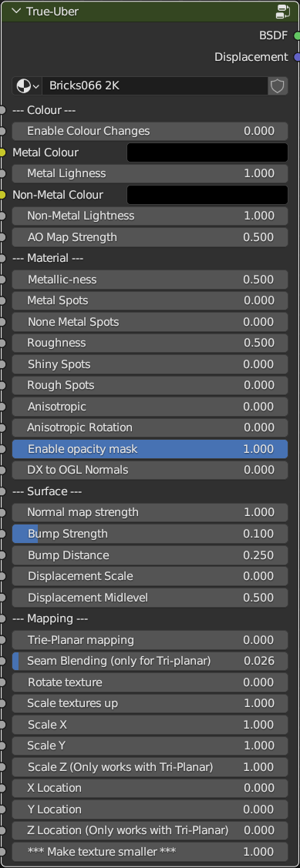The image size is (300, 868).
Task: Click the Roughness input socket
Action: pyautogui.click(x=2, y=343)
